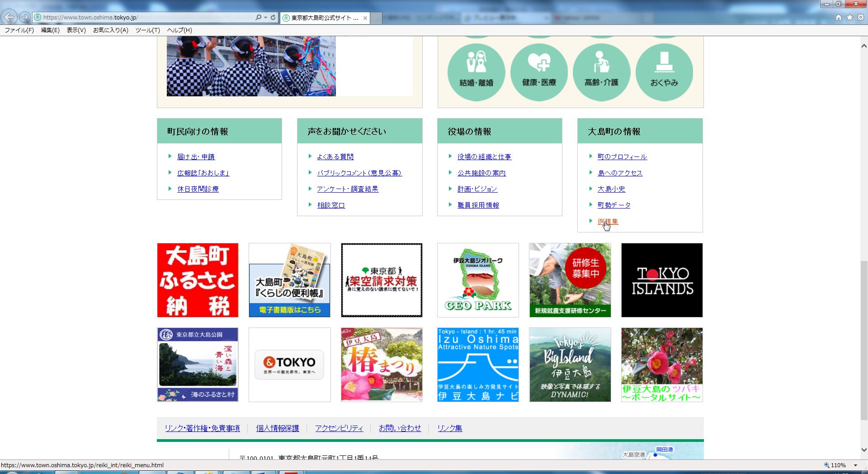This screenshot has height=474, width=868.
Task: Click the 研修生募集中 farming center banner
Action: coord(570,280)
